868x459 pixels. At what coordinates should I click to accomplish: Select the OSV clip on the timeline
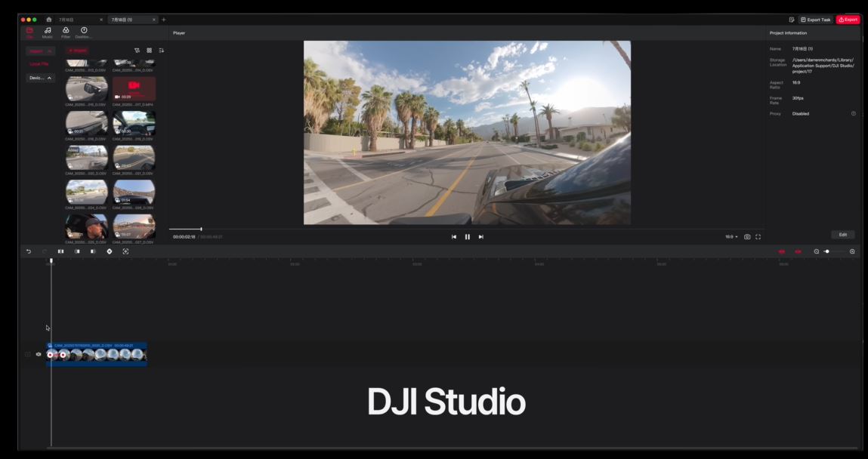(x=97, y=354)
